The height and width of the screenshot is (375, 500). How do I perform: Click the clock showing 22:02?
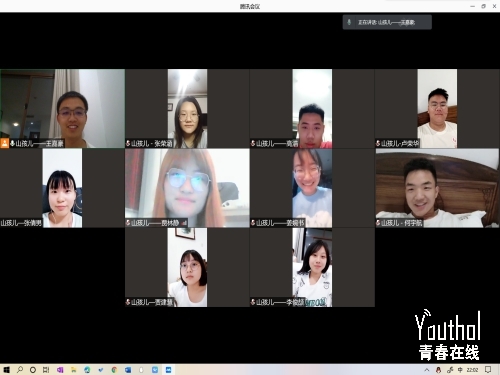(472, 370)
